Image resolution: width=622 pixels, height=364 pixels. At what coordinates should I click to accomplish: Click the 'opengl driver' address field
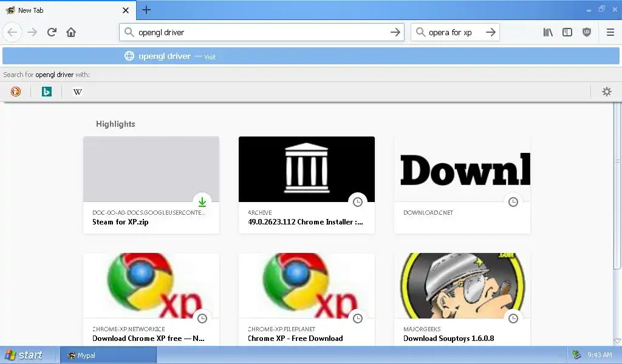coord(261,32)
